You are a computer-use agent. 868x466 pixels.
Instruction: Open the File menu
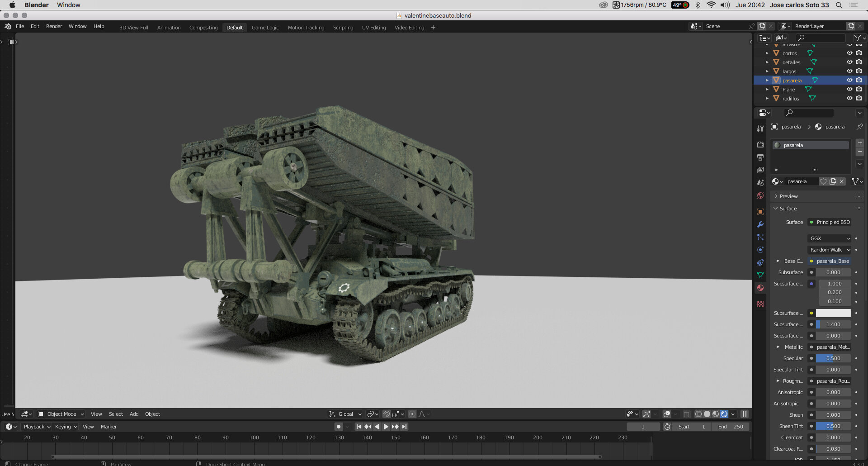(x=20, y=26)
